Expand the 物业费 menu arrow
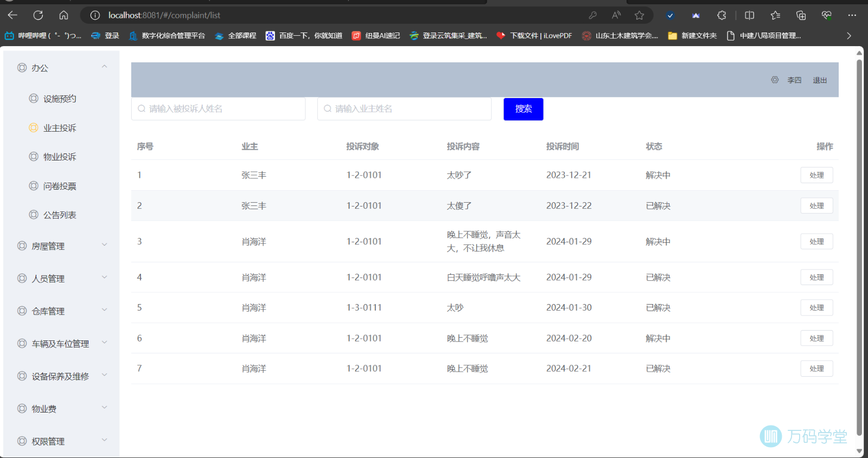This screenshot has width=868, height=458. [104, 408]
